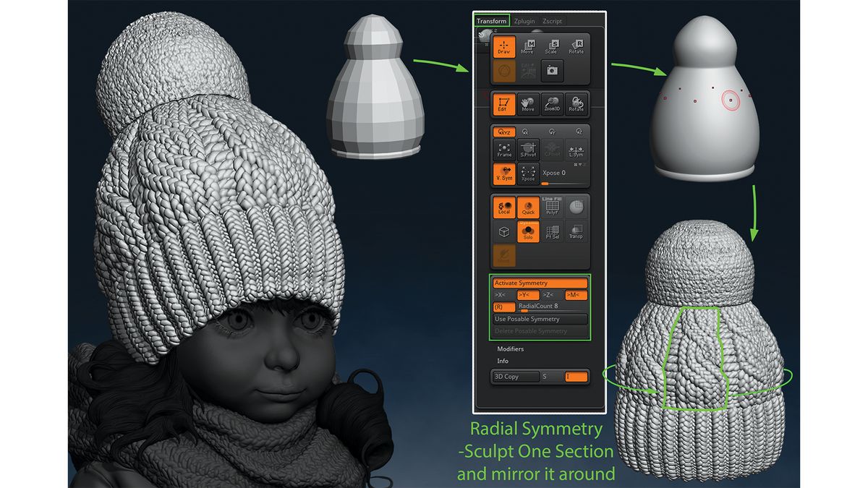
Task: Open the Xpose tool
Action: pos(529,174)
